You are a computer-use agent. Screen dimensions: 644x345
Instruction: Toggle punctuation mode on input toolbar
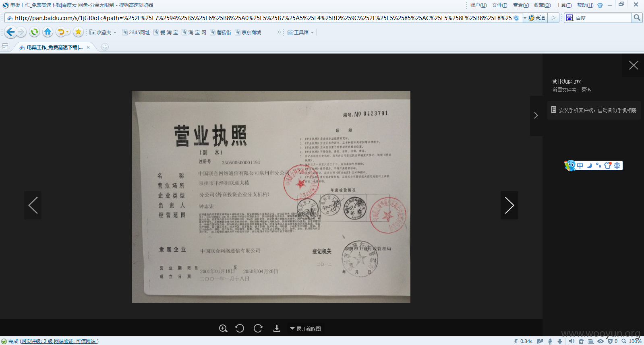(598, 165)
